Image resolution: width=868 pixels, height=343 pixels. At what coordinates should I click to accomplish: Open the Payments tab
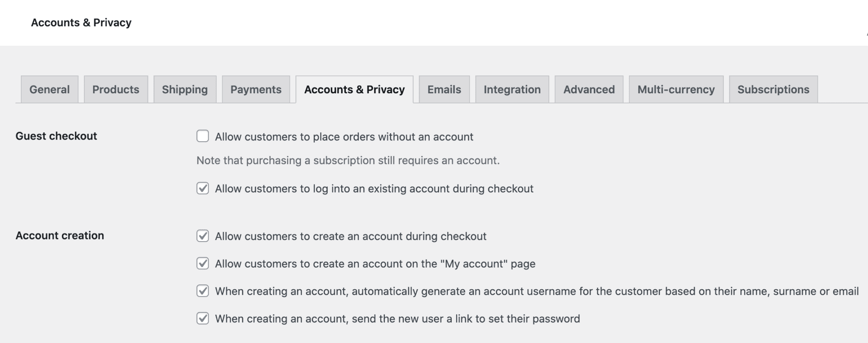[256, 89]
